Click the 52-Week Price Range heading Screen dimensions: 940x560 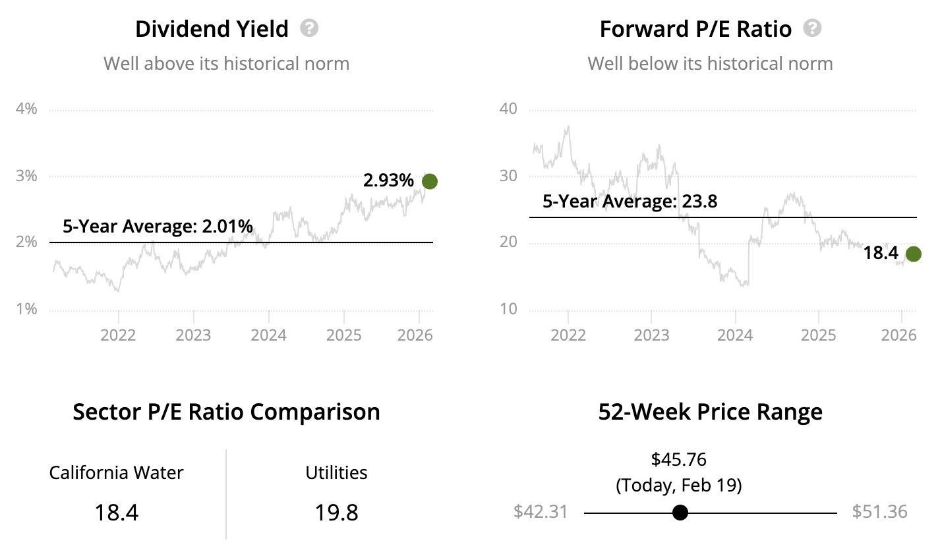[710, 412]
